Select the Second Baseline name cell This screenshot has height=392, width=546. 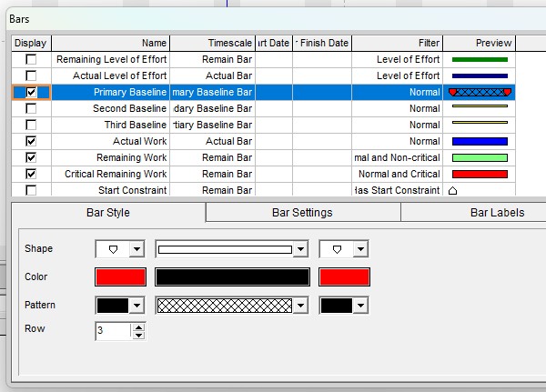tap(110, 108)
